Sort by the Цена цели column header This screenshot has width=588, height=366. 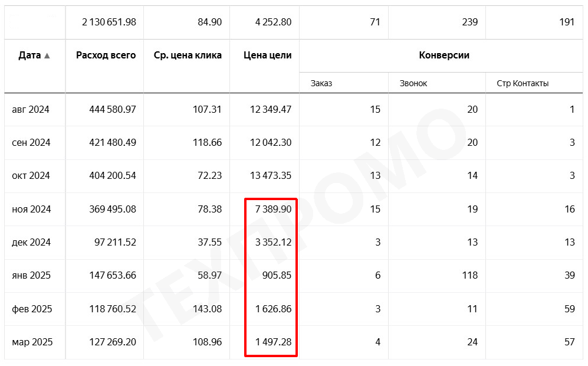click(x=267, y=55)
